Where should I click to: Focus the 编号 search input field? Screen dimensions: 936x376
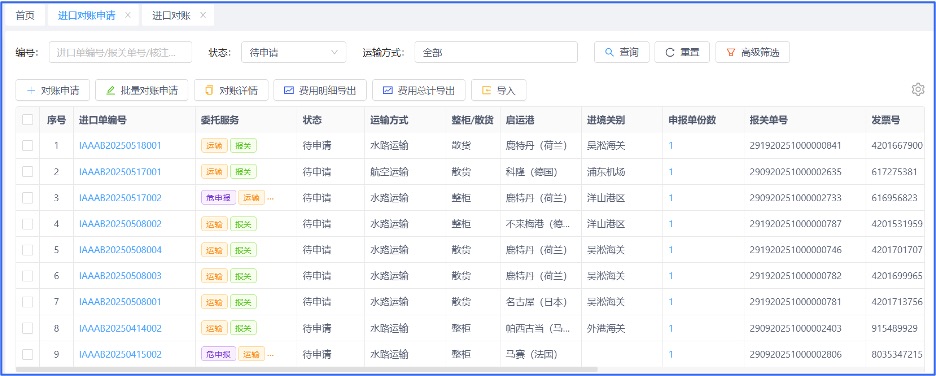[120, 52]
